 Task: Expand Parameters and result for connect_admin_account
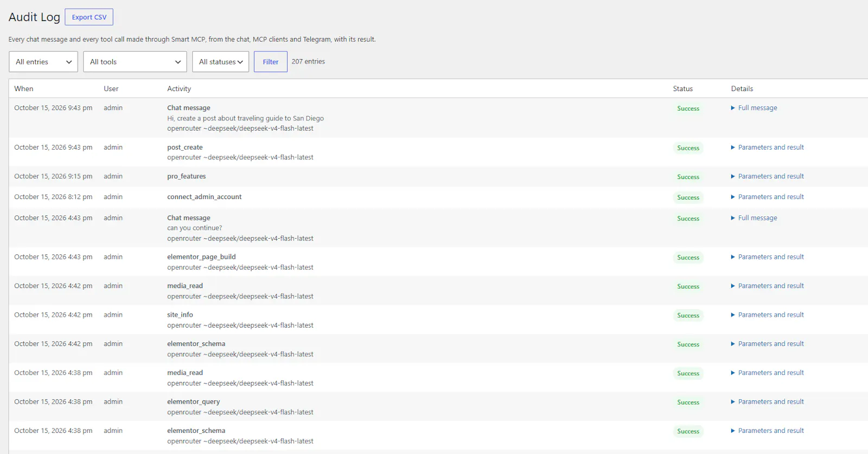[x=768, y=197]
